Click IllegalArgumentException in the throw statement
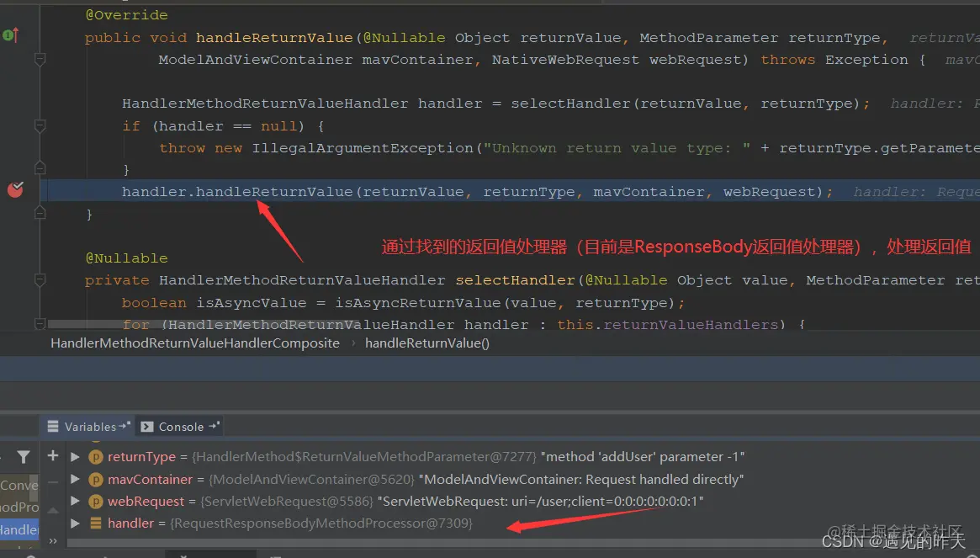 [x=363, y=148]
